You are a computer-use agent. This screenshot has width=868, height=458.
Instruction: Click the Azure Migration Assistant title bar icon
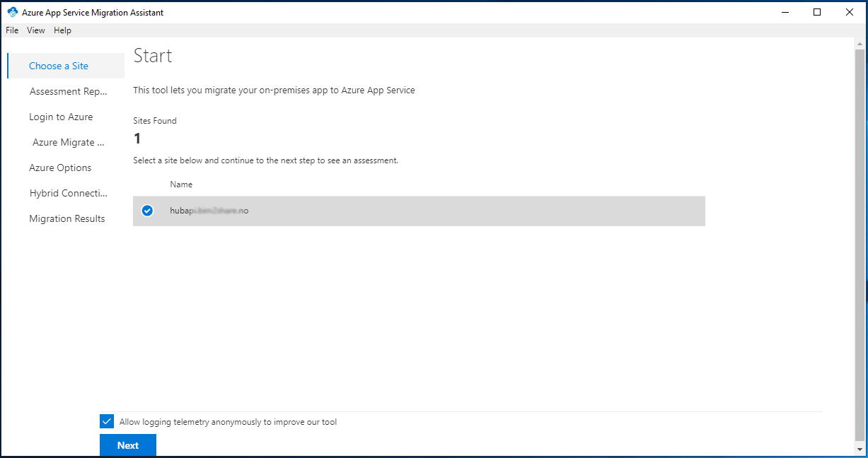(x=12, y=12)
